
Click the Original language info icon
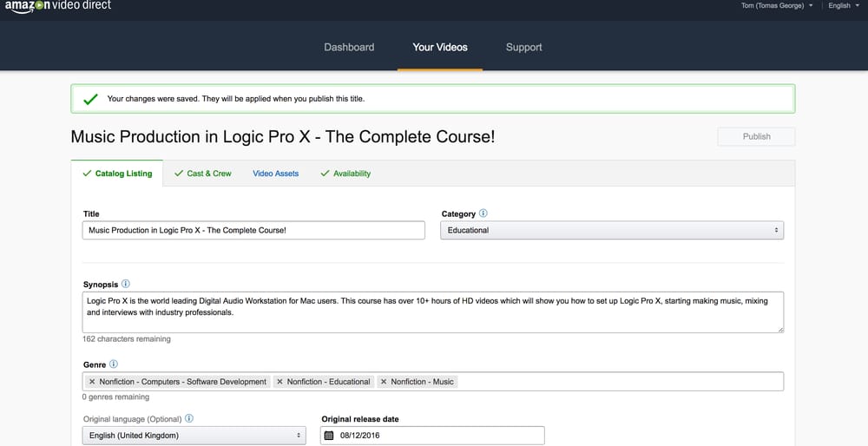click(x=189, y=418)
